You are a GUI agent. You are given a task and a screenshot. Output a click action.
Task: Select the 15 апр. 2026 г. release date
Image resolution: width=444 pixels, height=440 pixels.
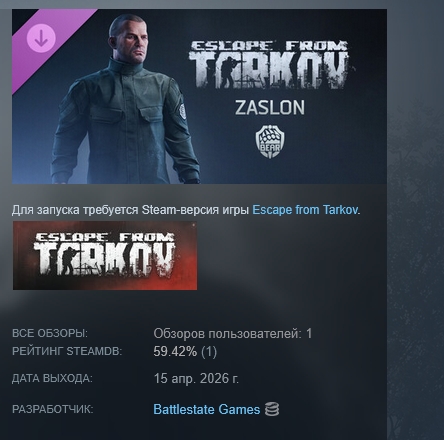(x=196, y=378)
